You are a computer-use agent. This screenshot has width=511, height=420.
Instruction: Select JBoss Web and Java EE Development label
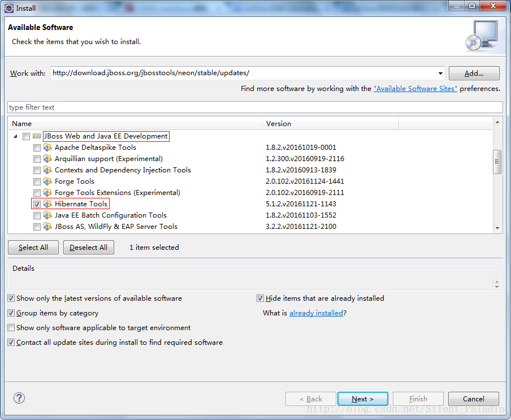click(x=106, y=136)
